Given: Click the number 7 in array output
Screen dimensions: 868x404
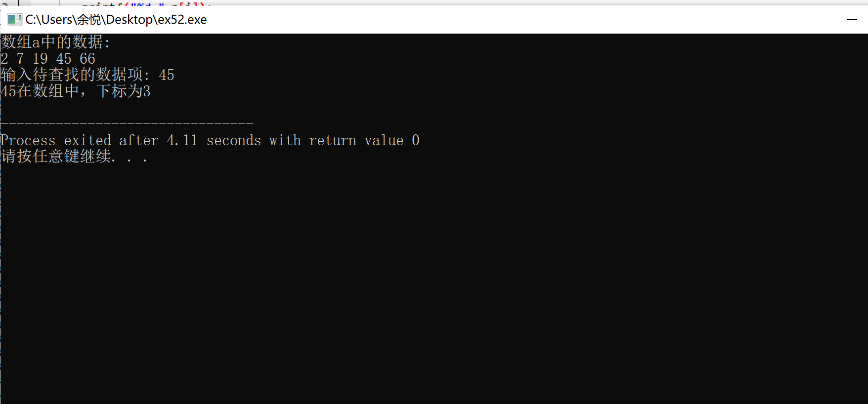Looking at the screenshot, I should [x=20, y=59].
